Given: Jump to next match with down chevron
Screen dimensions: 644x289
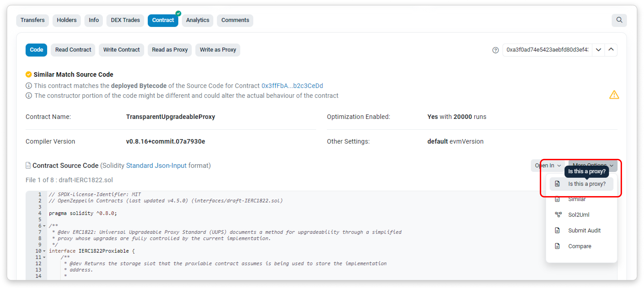Looking at the screenshot, I should [598, 50].
